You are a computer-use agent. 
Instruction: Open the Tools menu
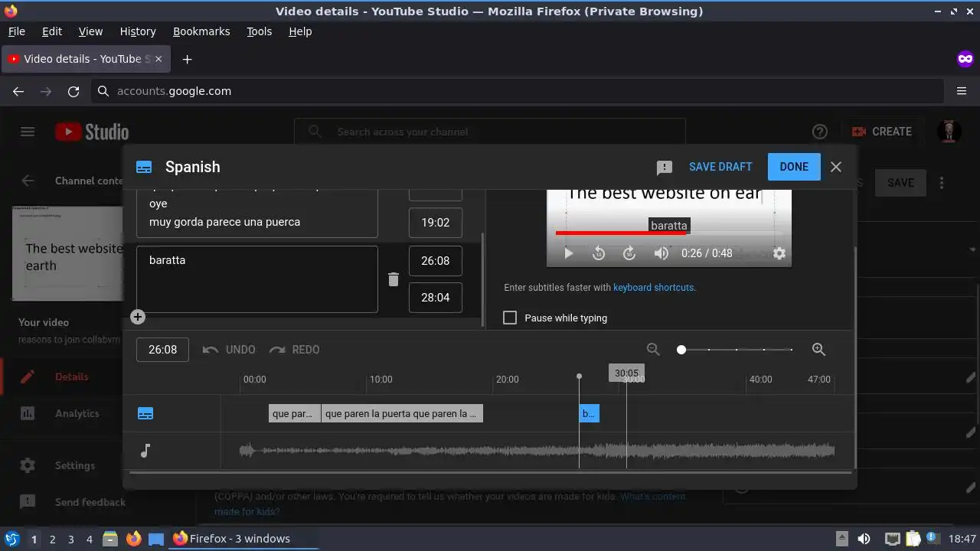259,31
